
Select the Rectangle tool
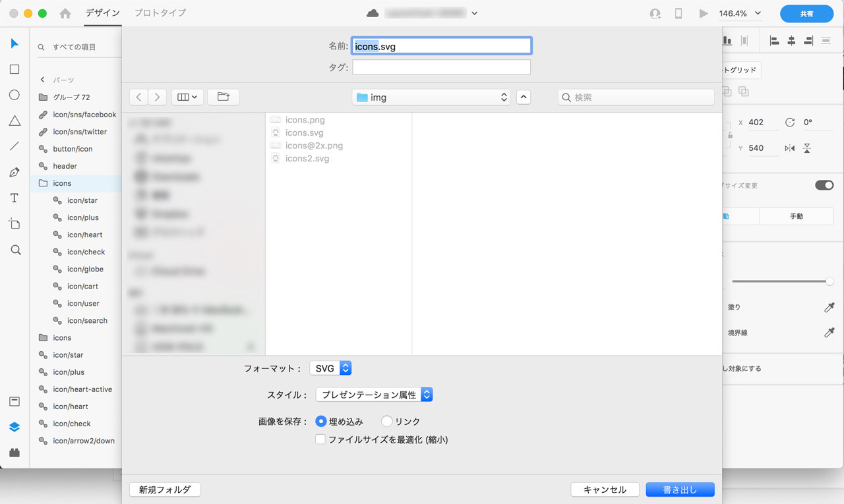click(x=15, y=69)
